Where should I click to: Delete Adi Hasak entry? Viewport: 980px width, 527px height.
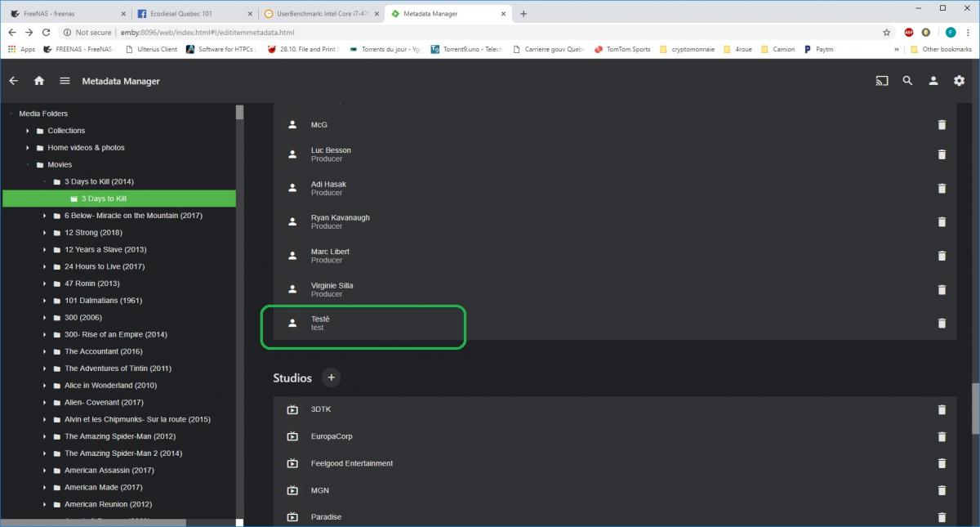pos(942,188)
